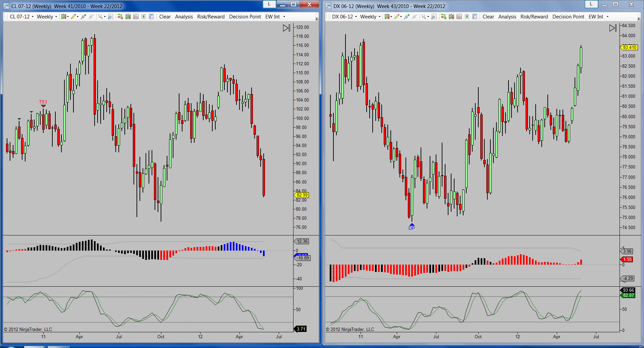
Task: Click the dollar sign icon in DX toolbar
Action: click(467, 16)
